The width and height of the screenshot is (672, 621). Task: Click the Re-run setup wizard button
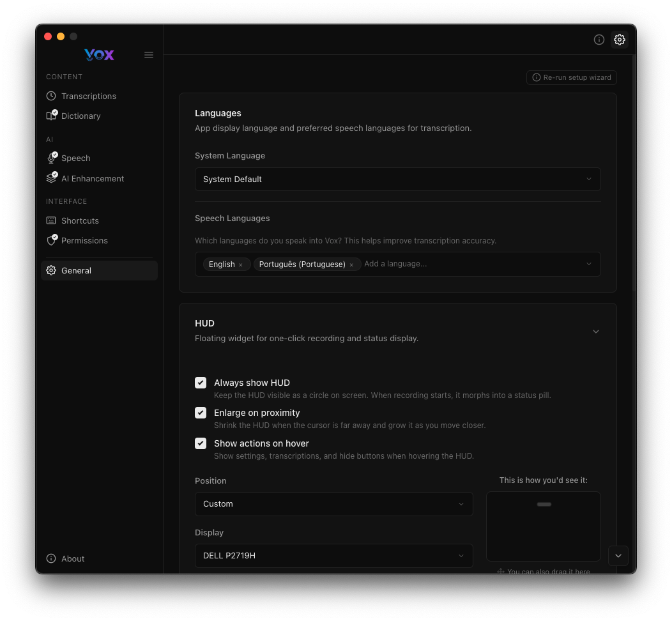571,77
